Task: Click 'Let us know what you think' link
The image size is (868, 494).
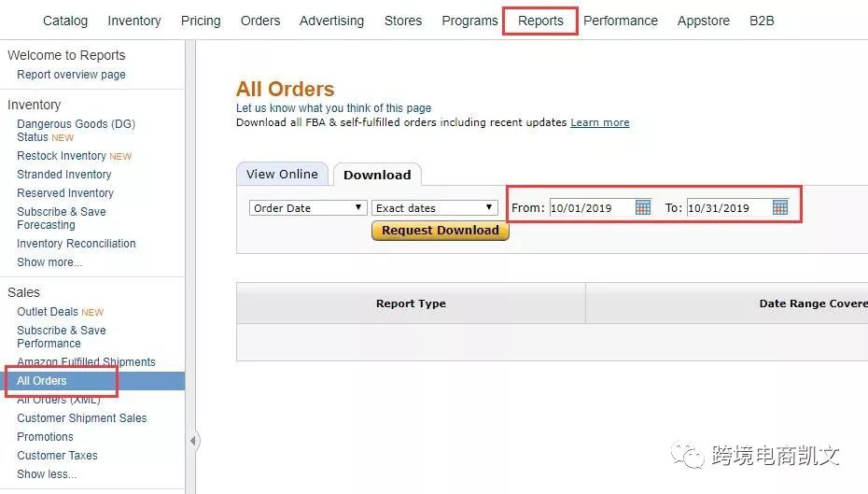Action: 333,108
